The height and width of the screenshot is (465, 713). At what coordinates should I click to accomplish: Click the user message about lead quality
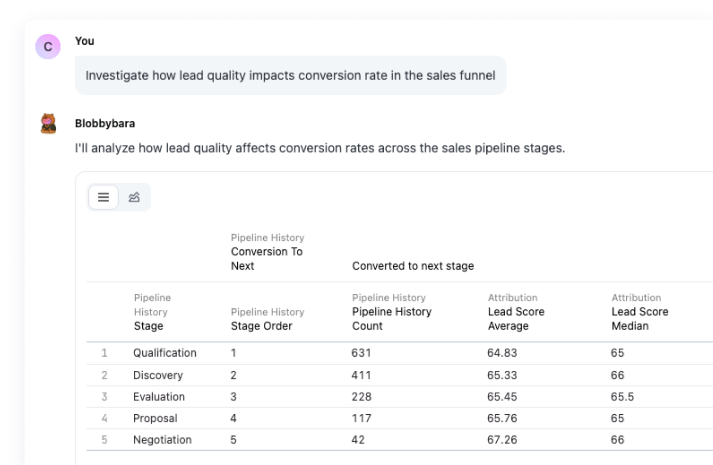(x=290, y=75)
